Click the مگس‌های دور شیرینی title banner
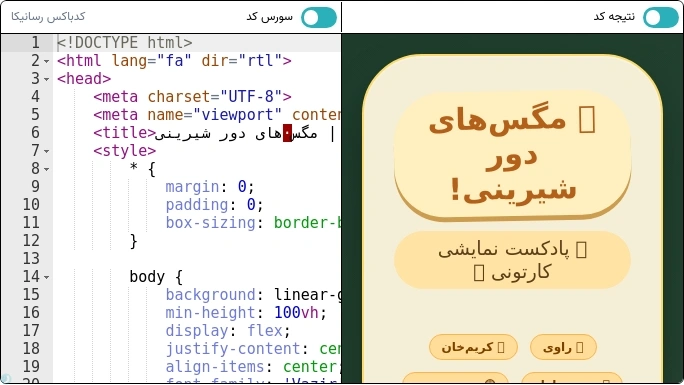Viewport: 684px width, 385px height. point(512,155)
